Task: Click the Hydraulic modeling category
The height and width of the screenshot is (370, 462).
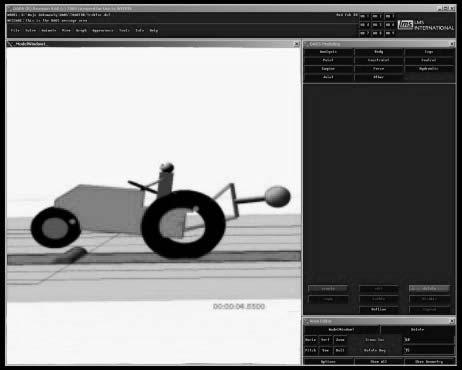Action: (x=429, y=69)
